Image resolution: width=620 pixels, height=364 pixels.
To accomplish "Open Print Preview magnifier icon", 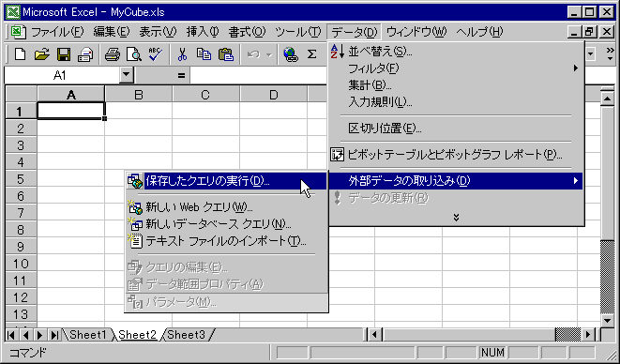I will (134, 54).
